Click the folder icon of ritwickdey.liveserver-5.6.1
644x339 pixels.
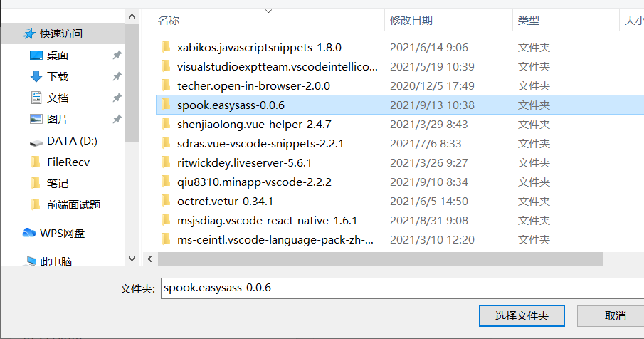point(166,162)
